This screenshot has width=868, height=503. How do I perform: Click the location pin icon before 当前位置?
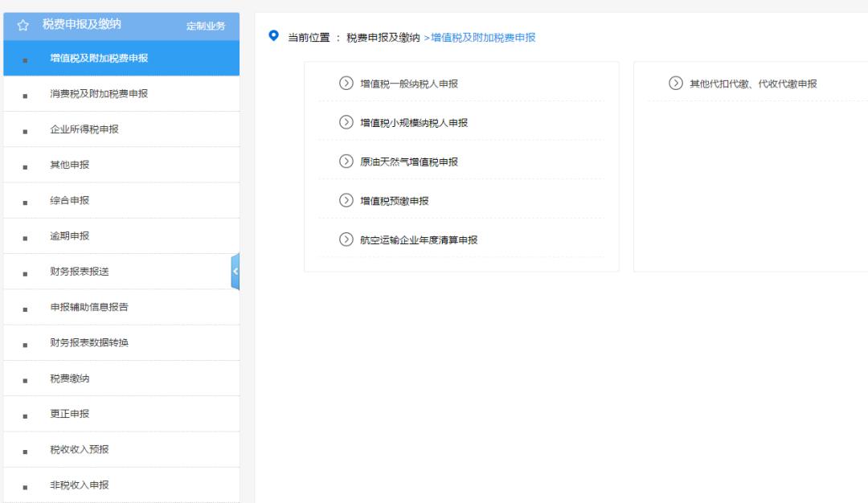(x=273, y=37)
